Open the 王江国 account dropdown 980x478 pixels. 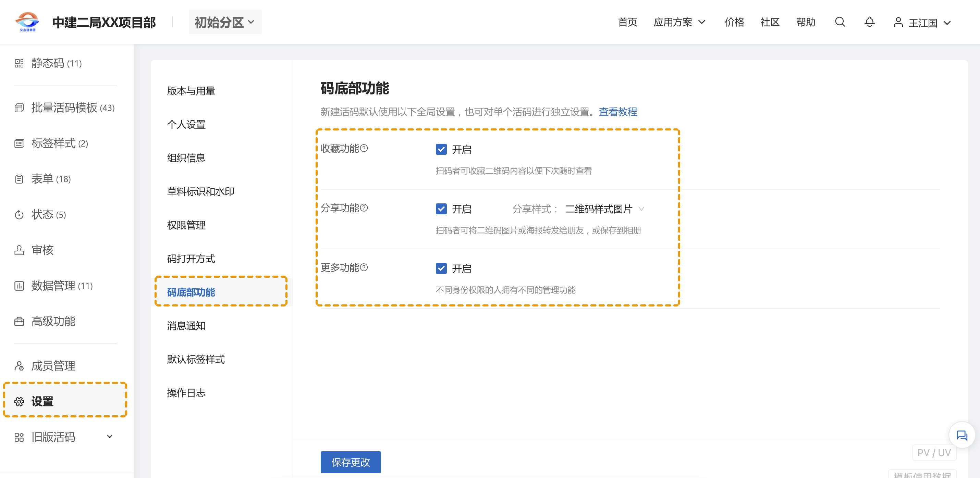tap(922, 23)
